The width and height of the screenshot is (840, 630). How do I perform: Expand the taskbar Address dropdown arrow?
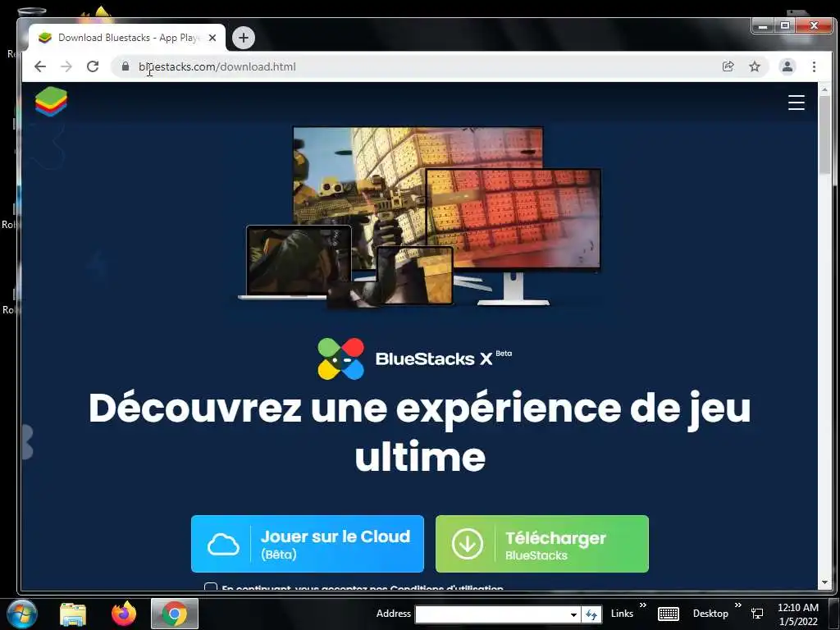pyautogui.click(x=573, y=614)
